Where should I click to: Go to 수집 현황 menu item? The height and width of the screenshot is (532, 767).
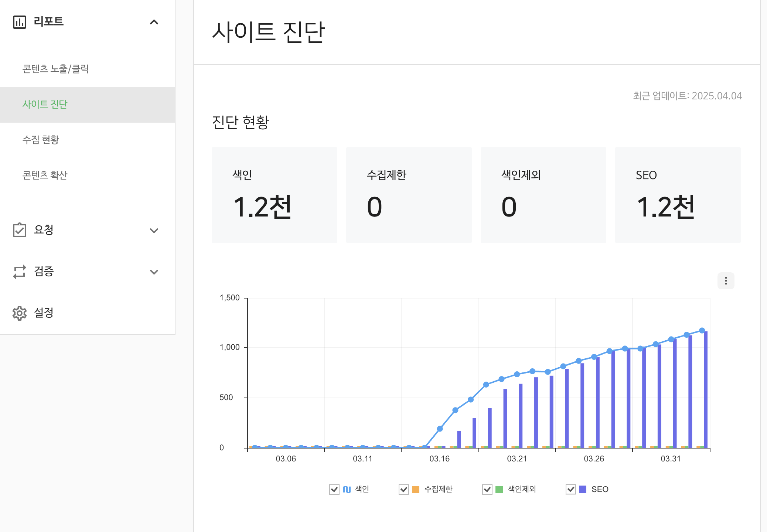tap(41, 140)
